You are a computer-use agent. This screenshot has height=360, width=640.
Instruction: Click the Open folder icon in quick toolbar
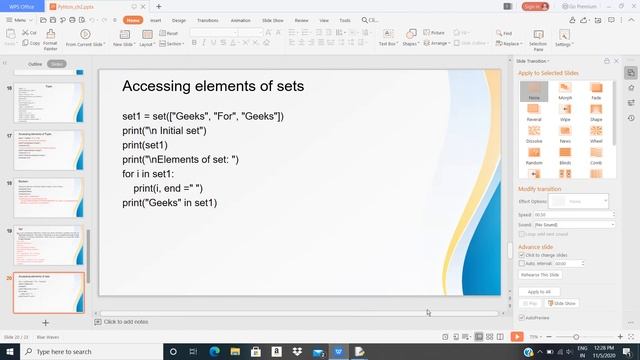43,20
